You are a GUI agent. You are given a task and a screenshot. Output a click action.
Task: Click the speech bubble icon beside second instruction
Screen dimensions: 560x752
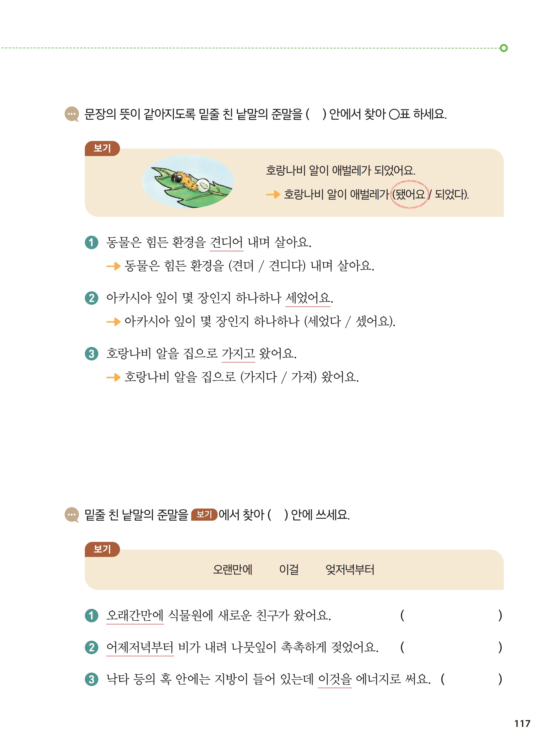coord(71,515)
